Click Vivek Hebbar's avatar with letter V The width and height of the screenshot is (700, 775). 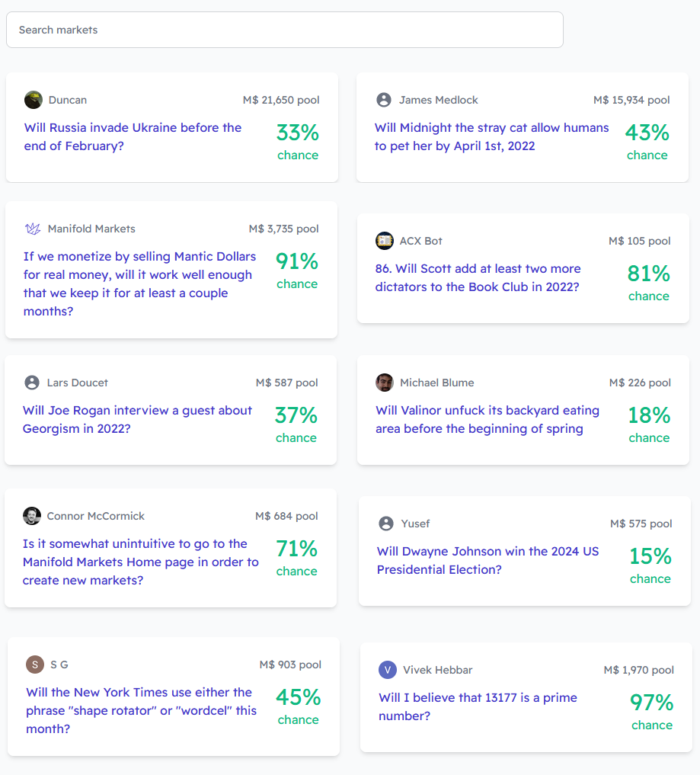(388, 670)
